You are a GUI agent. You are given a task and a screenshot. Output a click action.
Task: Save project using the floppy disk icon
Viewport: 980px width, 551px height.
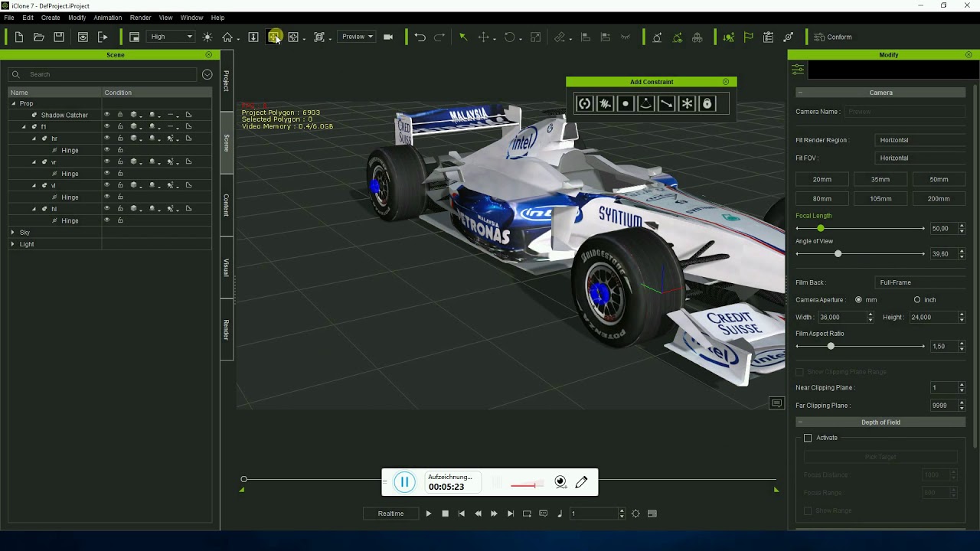(59, 37)
